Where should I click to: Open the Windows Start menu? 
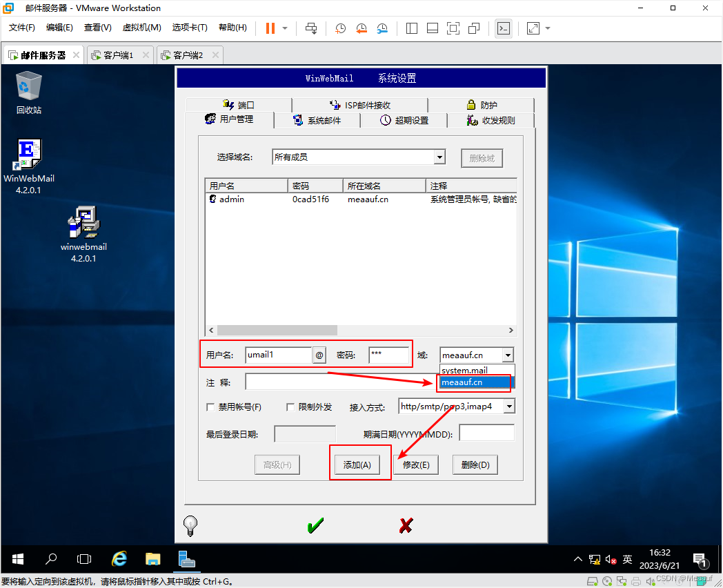coord(17,559)
